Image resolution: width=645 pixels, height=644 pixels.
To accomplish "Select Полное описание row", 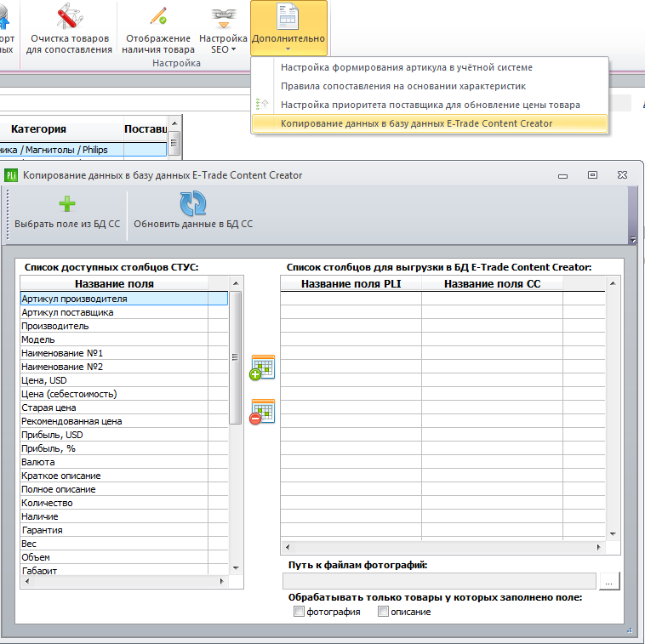I will (x=124, y=488).
